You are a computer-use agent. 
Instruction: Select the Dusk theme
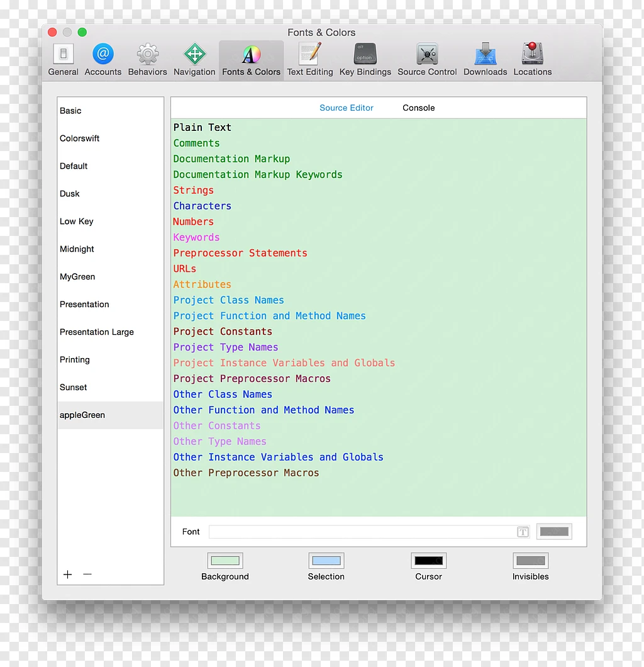[111, 194]
